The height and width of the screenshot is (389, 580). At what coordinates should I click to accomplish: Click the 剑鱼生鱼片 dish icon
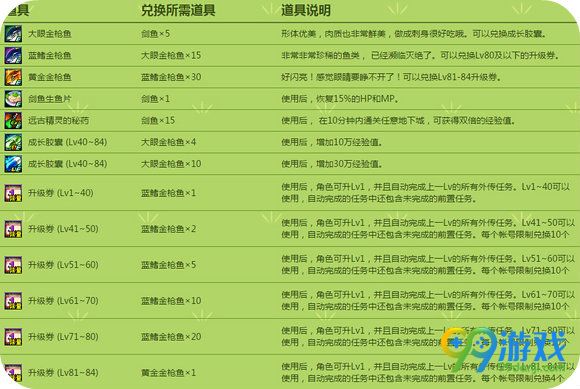pos(13,99)
